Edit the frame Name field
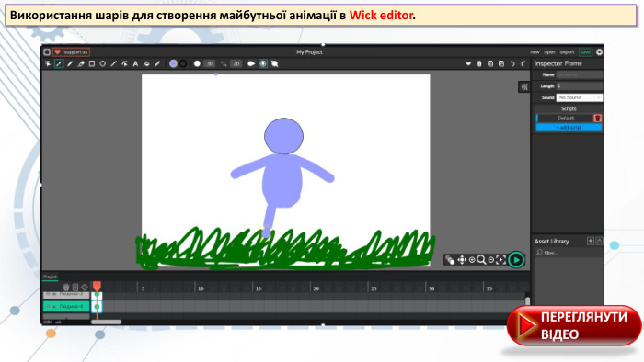Image resolution: width=644 pixels, height=362 pixels. pyautogui.click(x=580, y=74)
